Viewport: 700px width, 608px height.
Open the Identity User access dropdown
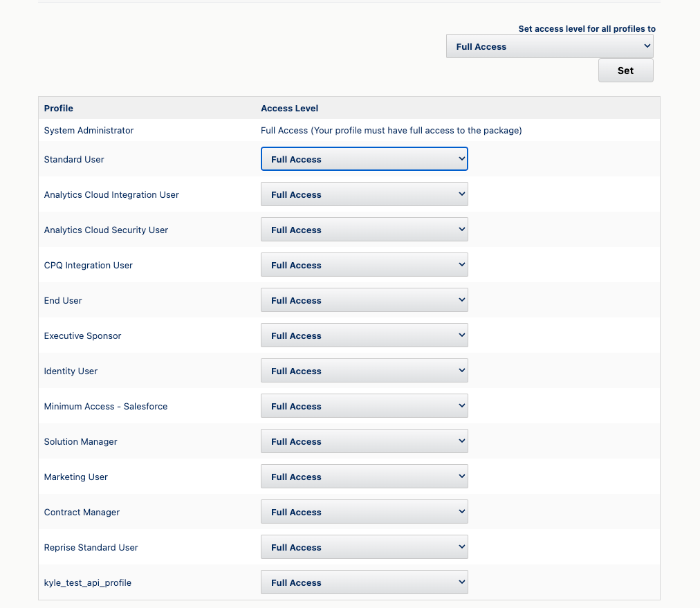(x=365, y=370)
